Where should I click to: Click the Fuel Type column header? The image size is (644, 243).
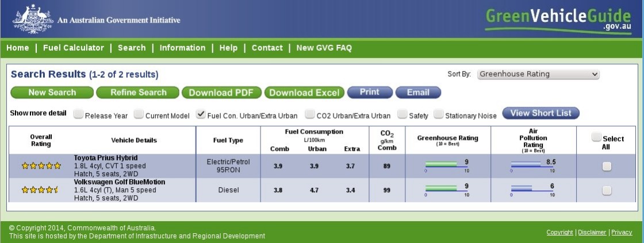pyautogui.click(x=228, y=140)
